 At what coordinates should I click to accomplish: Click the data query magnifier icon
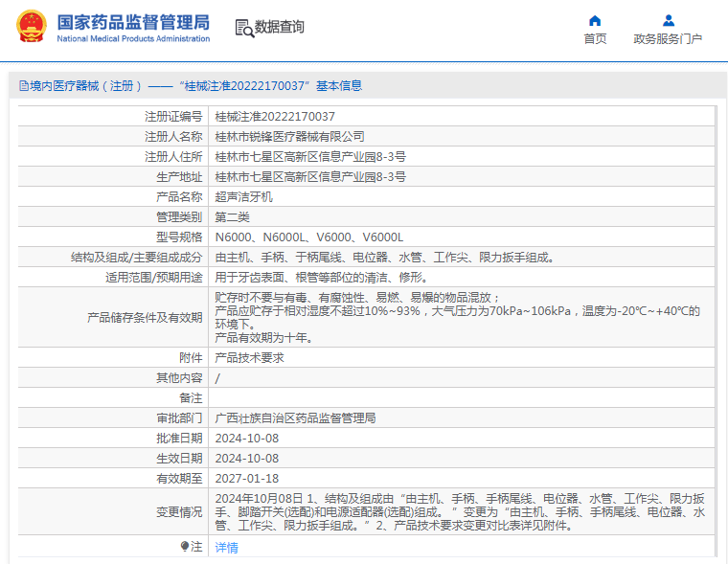tap(244, 29)
